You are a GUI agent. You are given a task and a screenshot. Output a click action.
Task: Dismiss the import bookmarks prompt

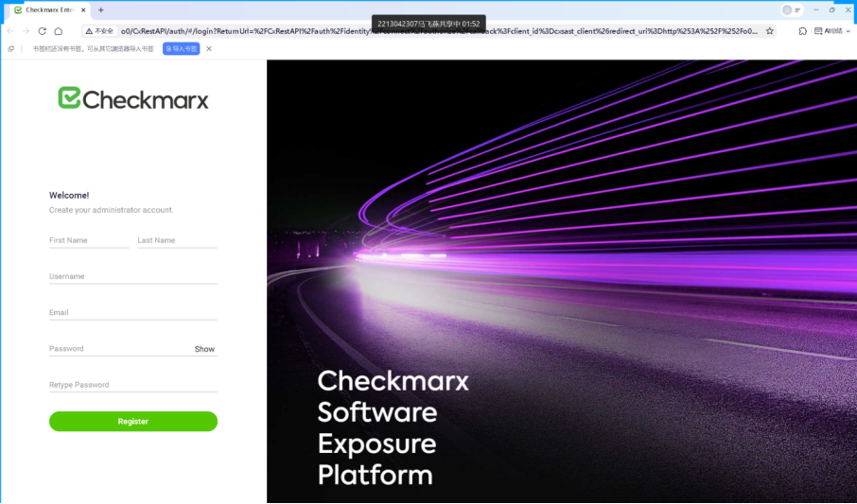(x=209, y=48)
